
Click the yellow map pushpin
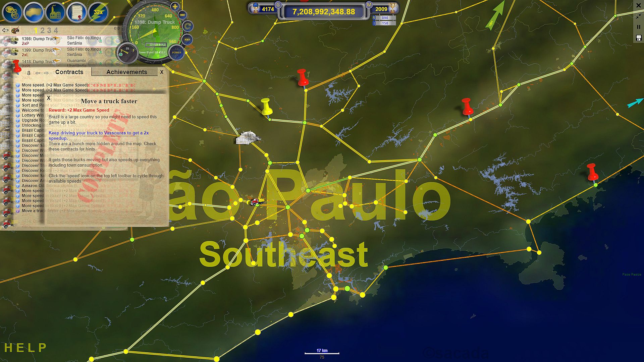266,106
